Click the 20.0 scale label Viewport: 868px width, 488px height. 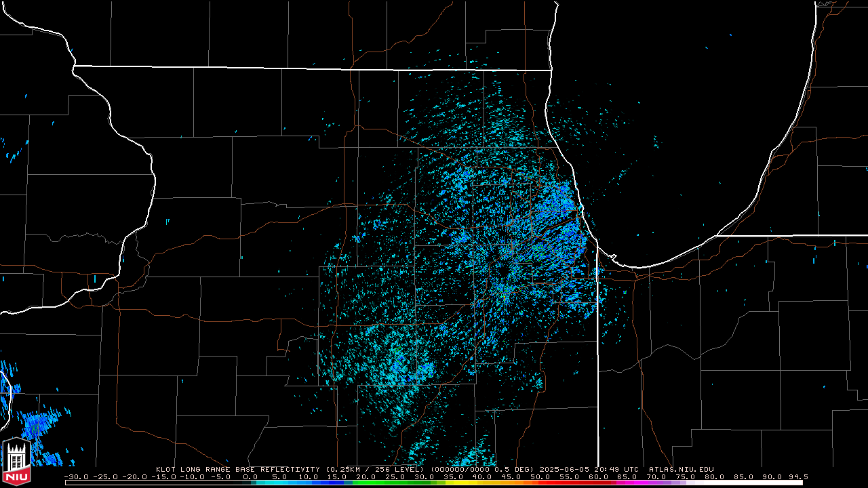click(x=366, y=476)
